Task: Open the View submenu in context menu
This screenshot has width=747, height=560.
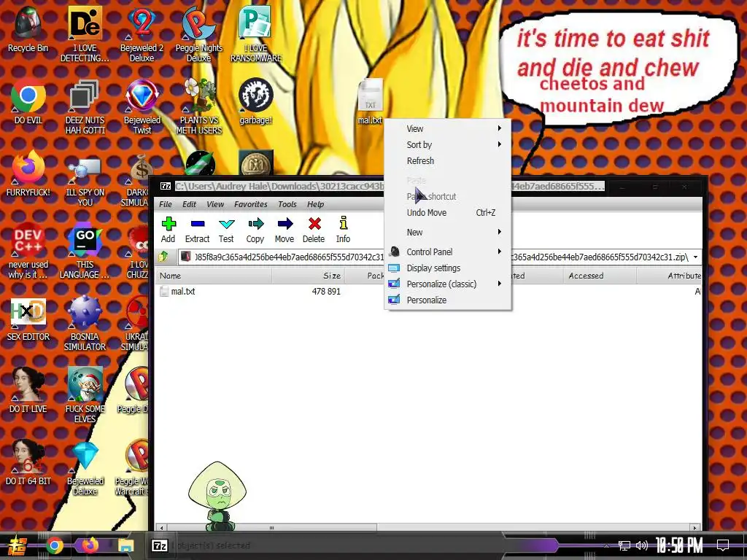Action: click(448, 128)
